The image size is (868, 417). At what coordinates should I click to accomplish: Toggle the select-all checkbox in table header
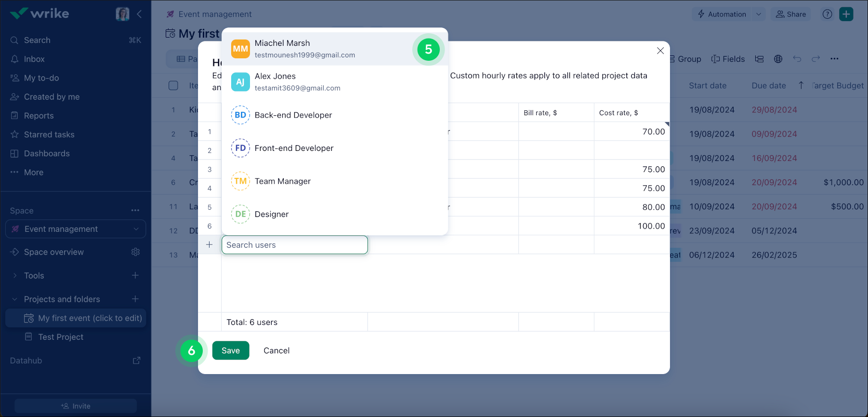173,85
